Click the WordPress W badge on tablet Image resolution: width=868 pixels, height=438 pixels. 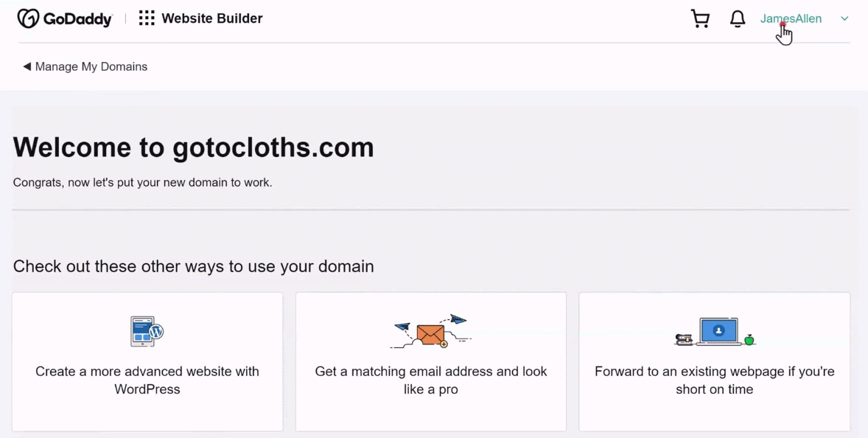point(157,332)
